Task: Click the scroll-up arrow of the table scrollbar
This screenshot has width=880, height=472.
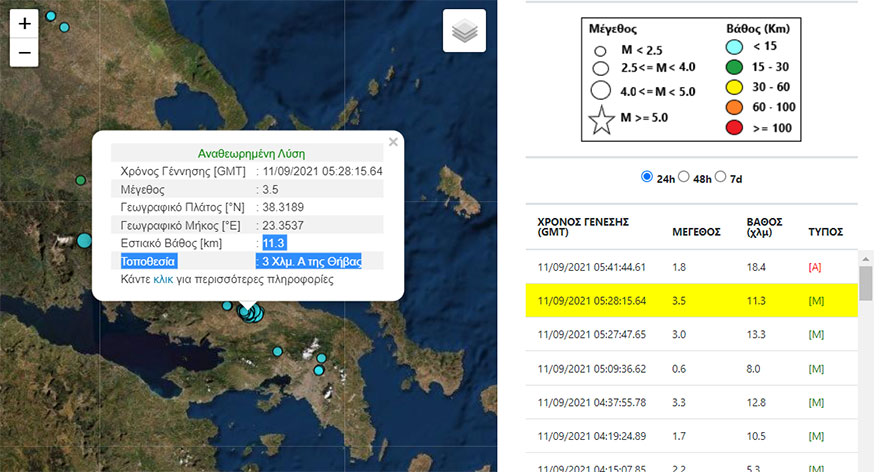Action: click(x=866, y=257)
